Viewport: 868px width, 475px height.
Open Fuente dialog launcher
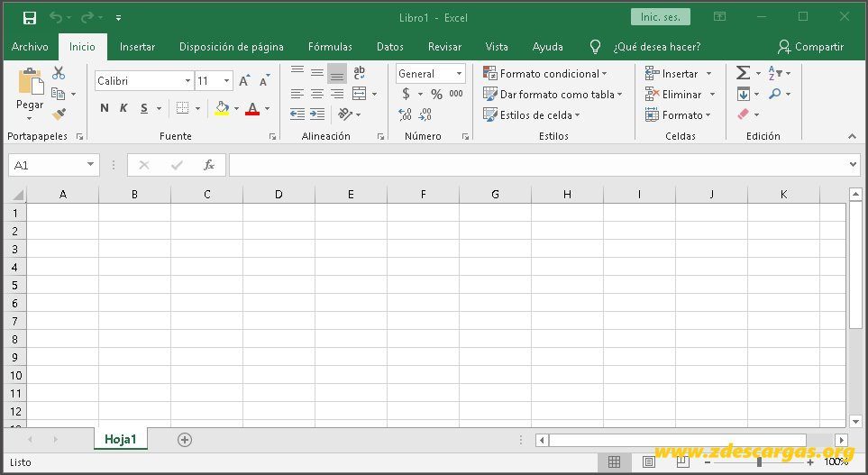[x=272, y=136]
